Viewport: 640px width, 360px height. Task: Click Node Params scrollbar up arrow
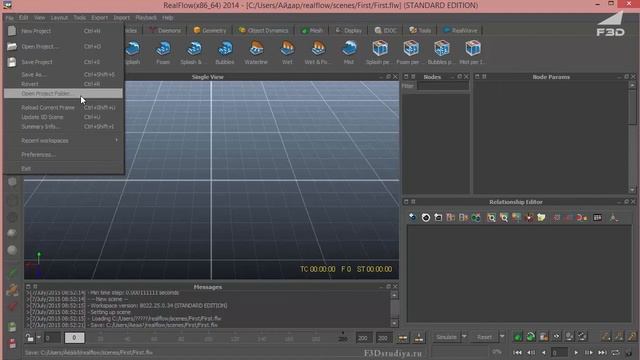pos(632,85)
